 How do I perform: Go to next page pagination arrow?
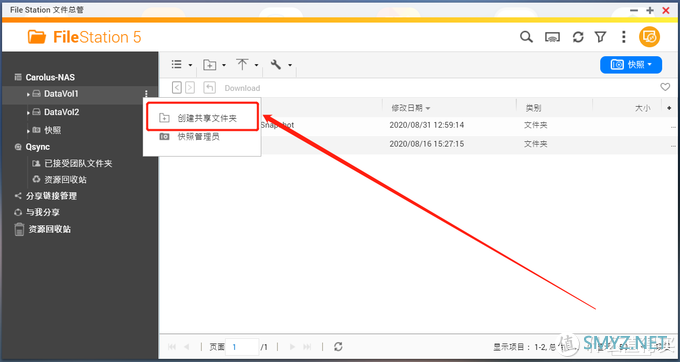(x=292, y=347)
